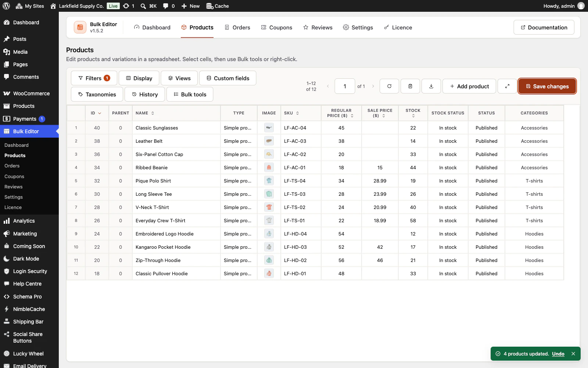The image size is (588, 368).
Task: Click the Undo link in notification
Action: (558, 354)
